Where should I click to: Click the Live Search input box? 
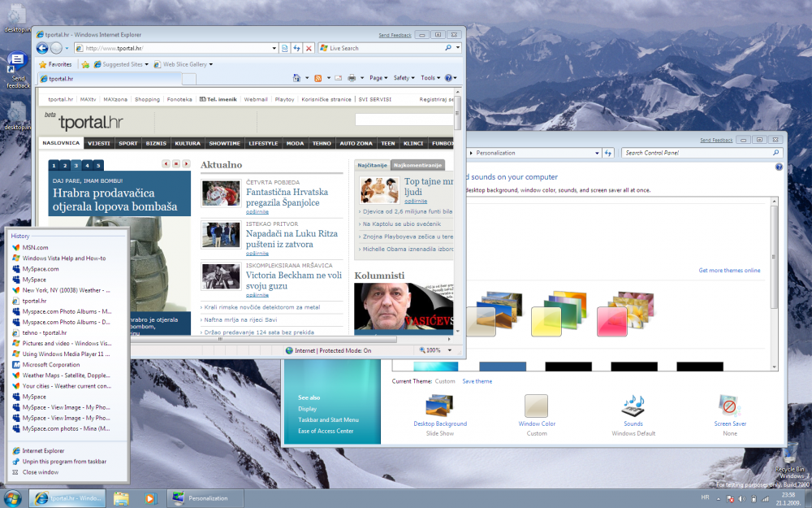tap(387, 48)
